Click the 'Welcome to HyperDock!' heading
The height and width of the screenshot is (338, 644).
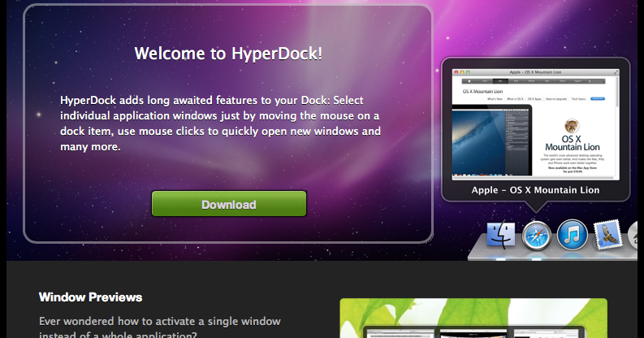coord(228,54)
